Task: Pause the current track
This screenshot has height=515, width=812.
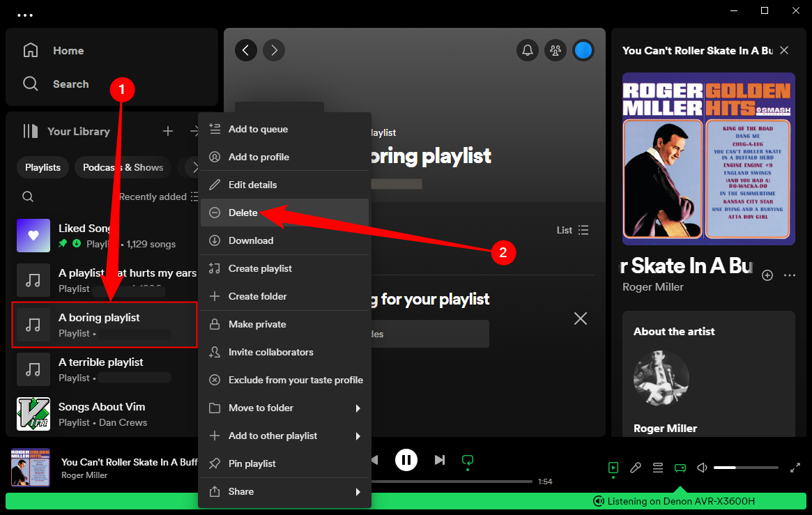Action: (406, 460)
